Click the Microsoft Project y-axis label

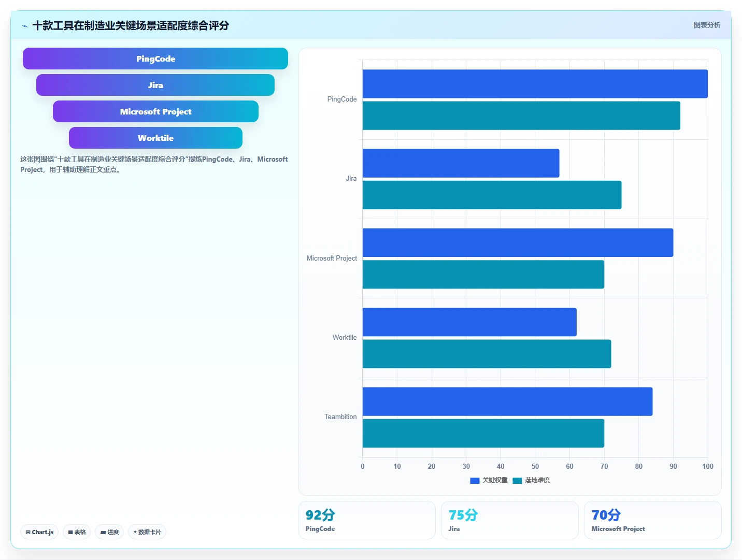[332, 258]
